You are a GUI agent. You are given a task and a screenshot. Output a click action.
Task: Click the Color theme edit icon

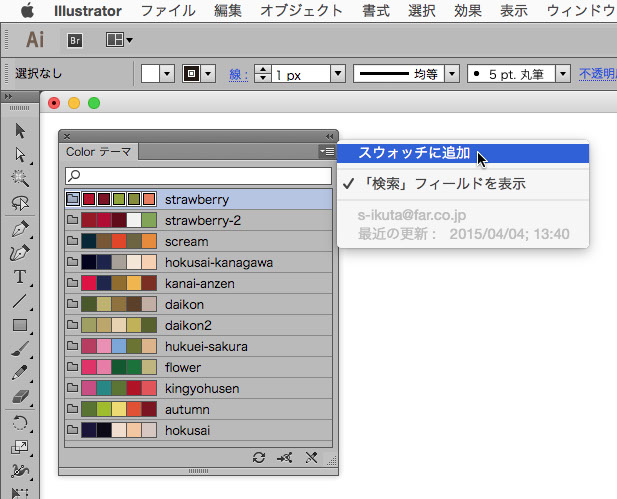point(284,458)
